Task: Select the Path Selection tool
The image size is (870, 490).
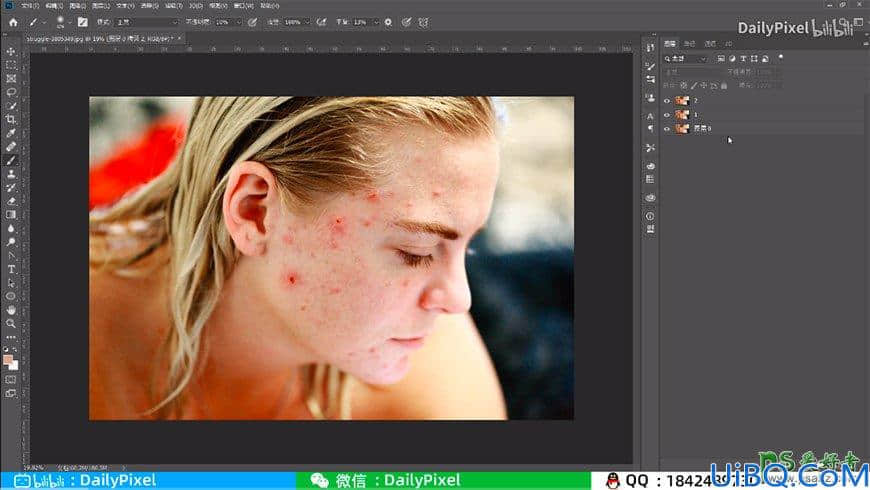Action: click(x=11, y=283)
